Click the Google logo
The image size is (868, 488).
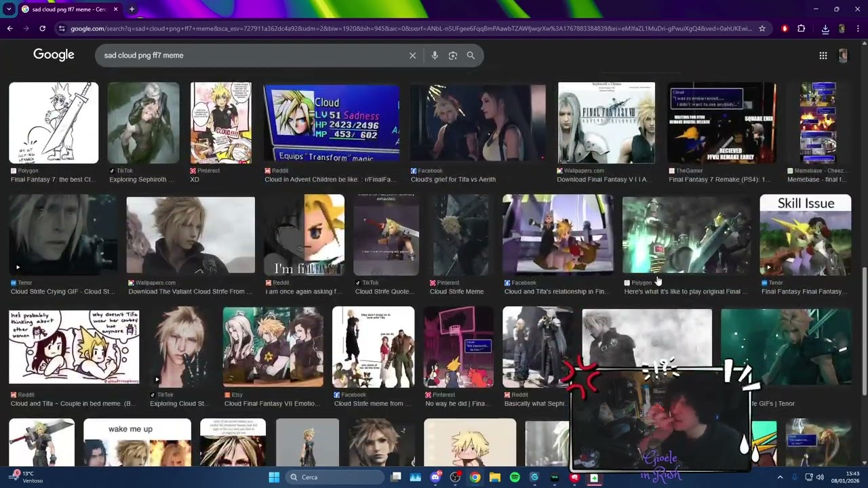pos(54,55)
